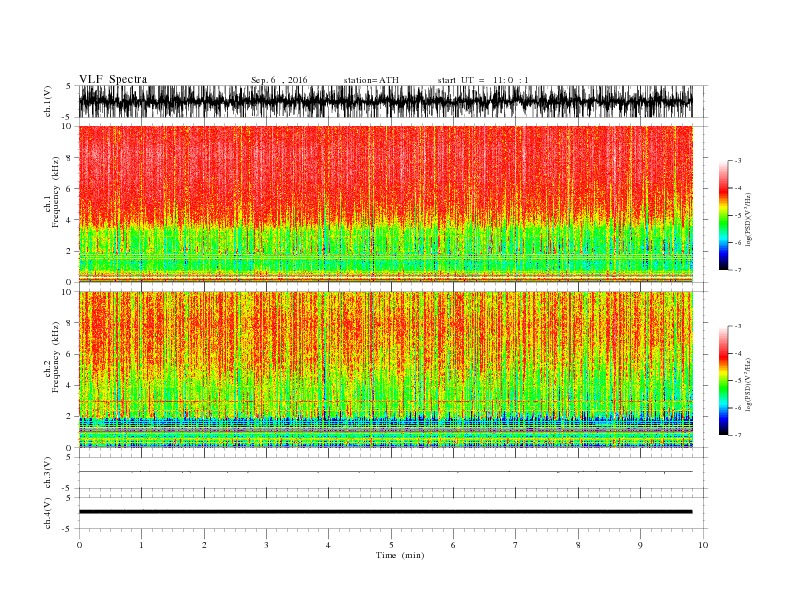Click the thin ch.3(V) flat signal trace
The width and height of the screenshot is (792, 612).
385,472
